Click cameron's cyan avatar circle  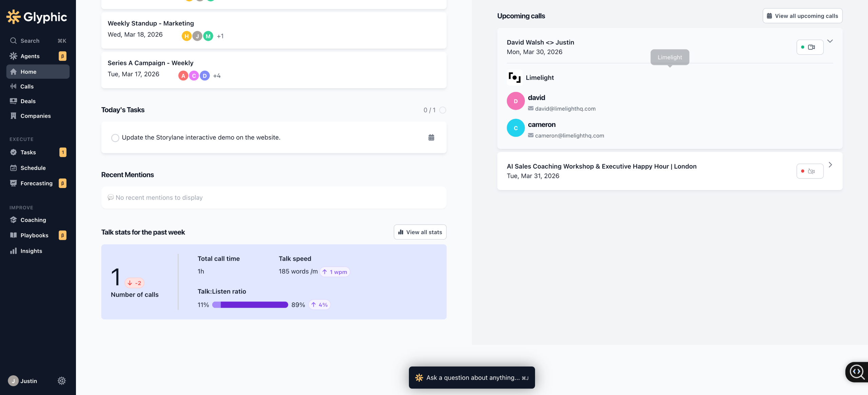coord(515,128)
